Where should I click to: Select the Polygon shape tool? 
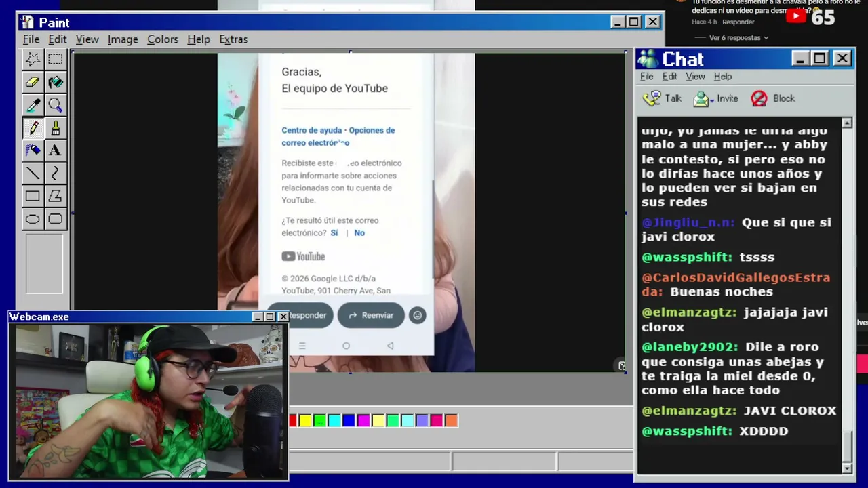pyautogui.click(x=56, y=196)
